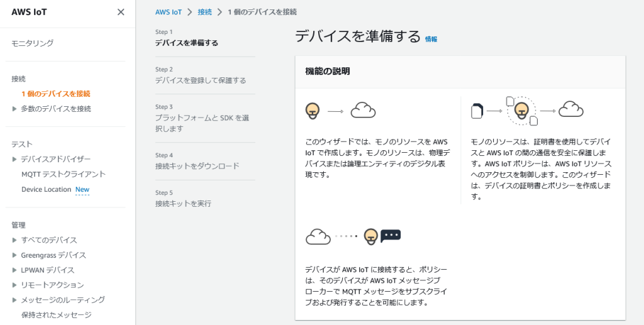Select Step 4 接続キットをダウンロード
This screenshot has width=644, height=325.
click(x=197, y=162)
